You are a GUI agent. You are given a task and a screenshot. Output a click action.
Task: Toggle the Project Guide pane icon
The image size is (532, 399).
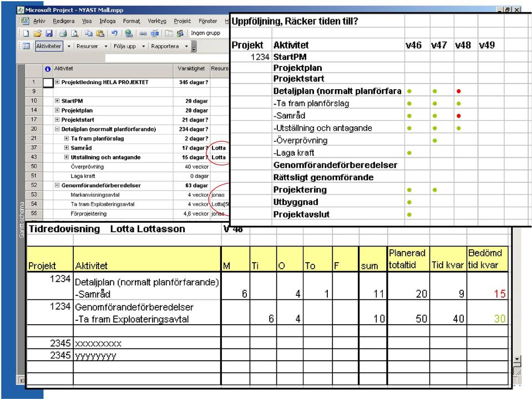coord(26,46)
